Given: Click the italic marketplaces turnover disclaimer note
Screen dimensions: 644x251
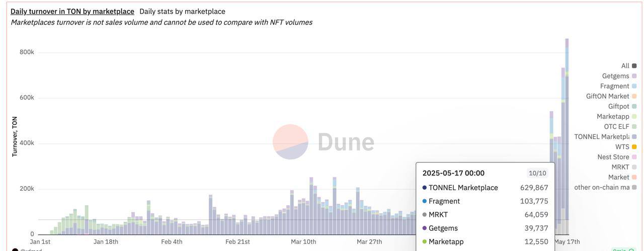Looking at the screenshot, I should [162, 22].
